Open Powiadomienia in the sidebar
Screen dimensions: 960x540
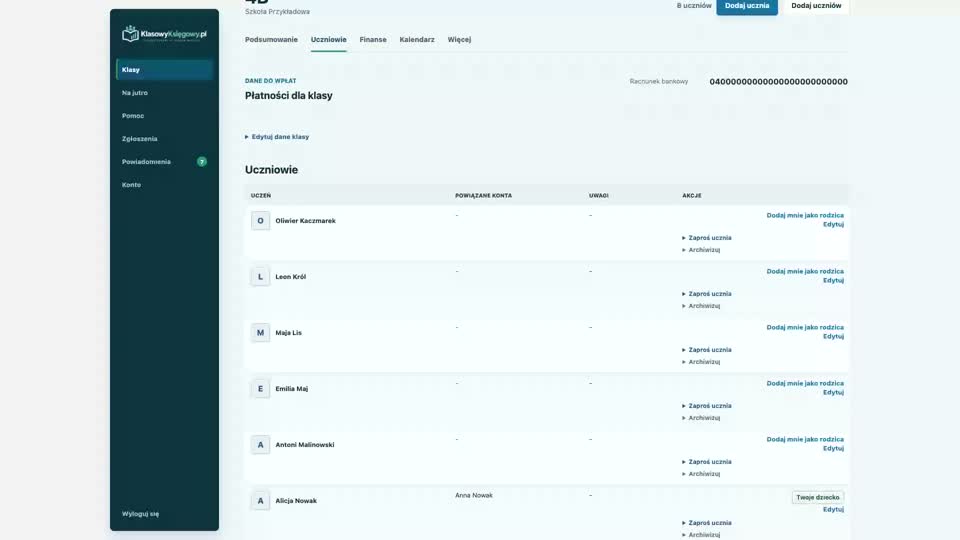146,162
